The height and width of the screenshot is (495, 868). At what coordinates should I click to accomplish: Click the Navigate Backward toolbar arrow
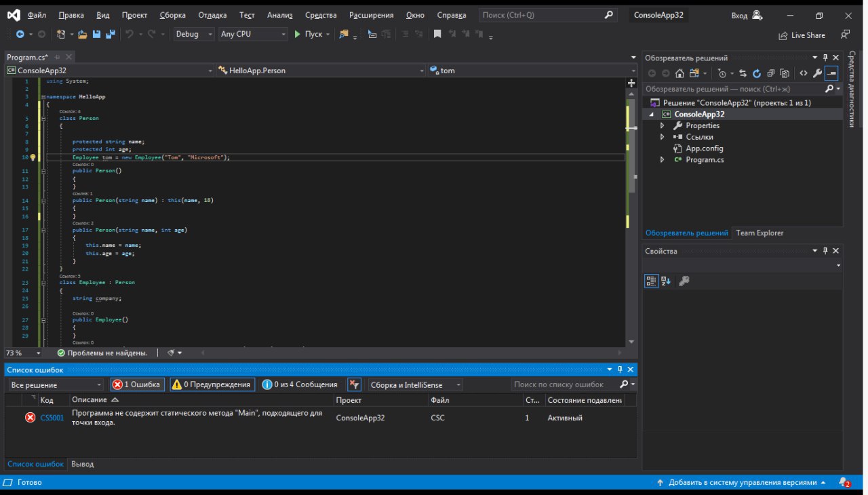(x=20, y=34)
